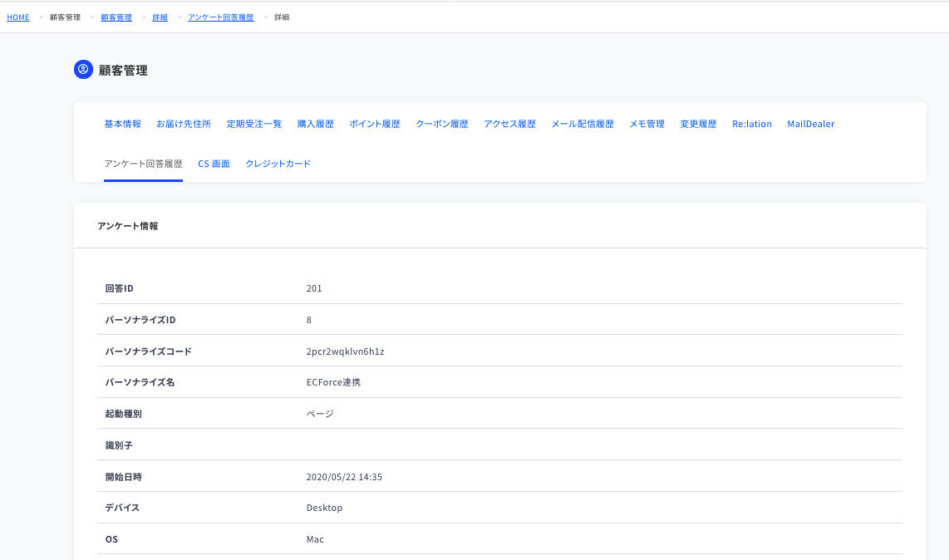View the 購入履歴 tab
949x560 pixels.
[x=315, y=124]
